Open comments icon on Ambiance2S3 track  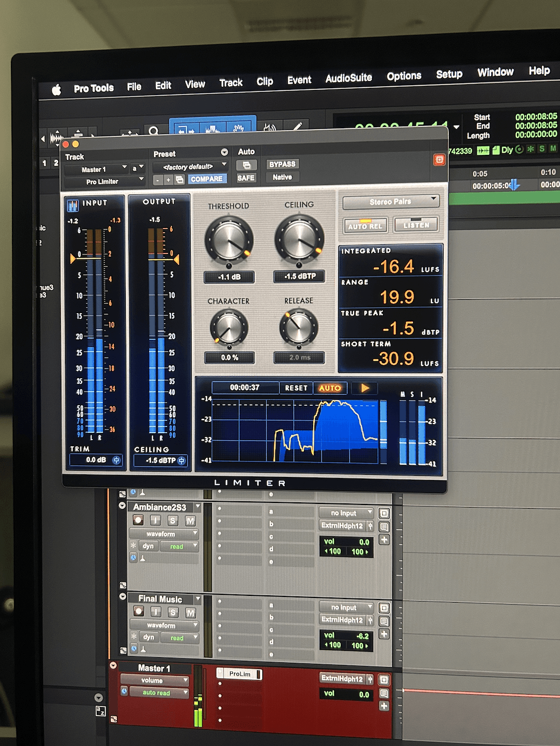[x=384, y=527]
